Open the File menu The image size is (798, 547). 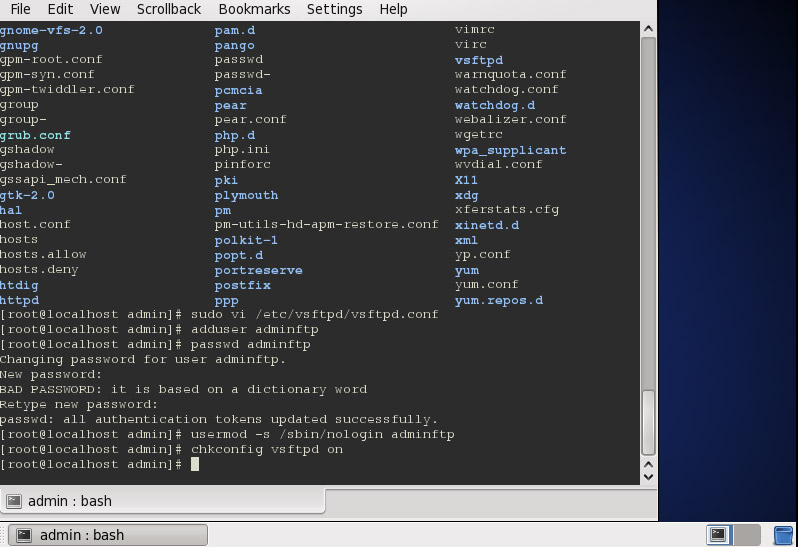[20, 9]
